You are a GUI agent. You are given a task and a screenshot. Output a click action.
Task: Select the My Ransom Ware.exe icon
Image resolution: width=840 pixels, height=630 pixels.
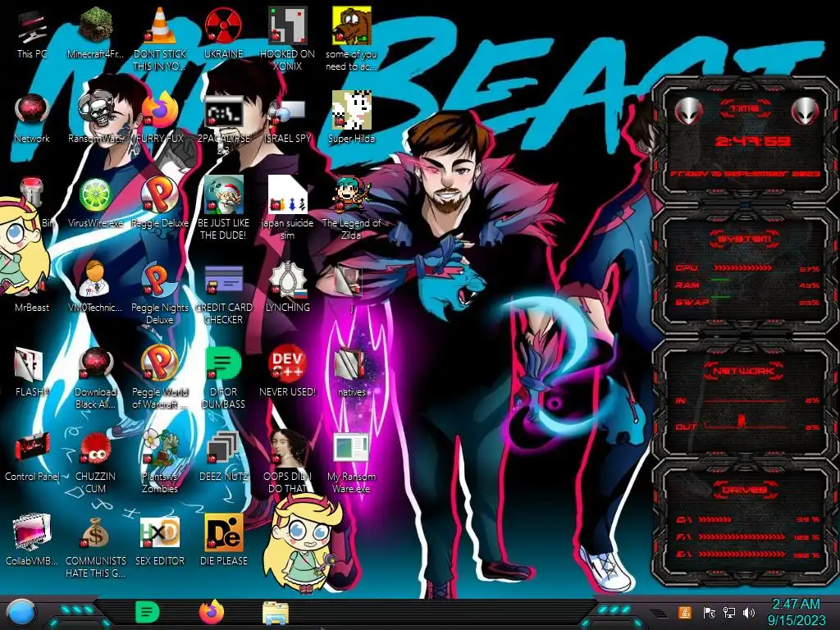point(351,448)
